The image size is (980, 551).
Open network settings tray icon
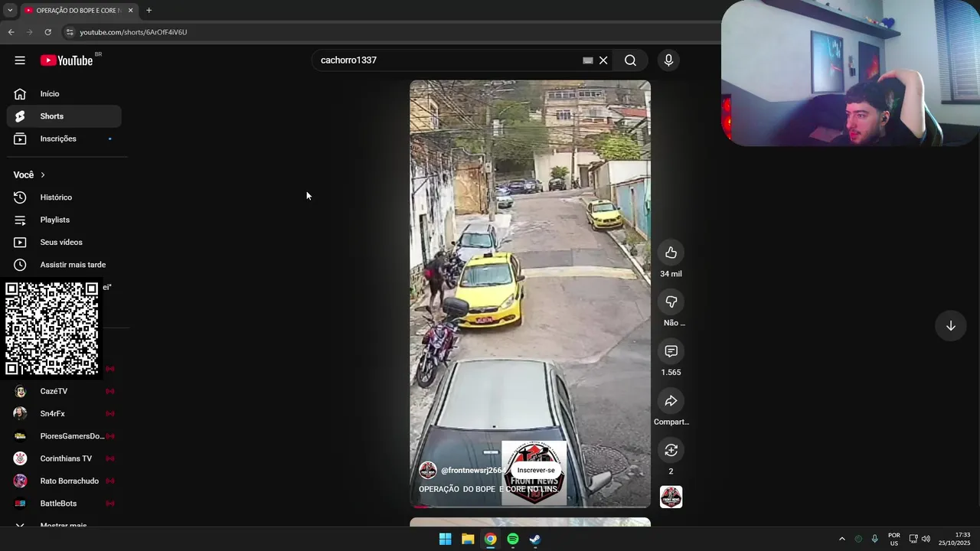click(x=913, y=539)
